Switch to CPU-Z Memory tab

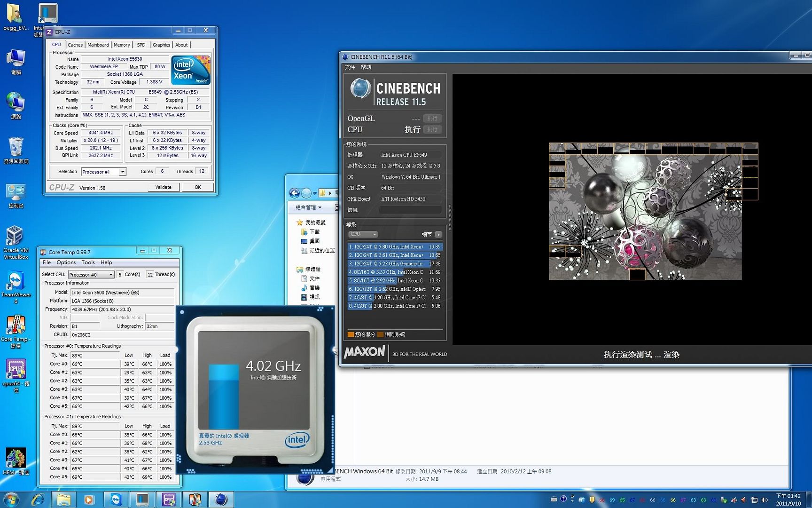point(122,45)
